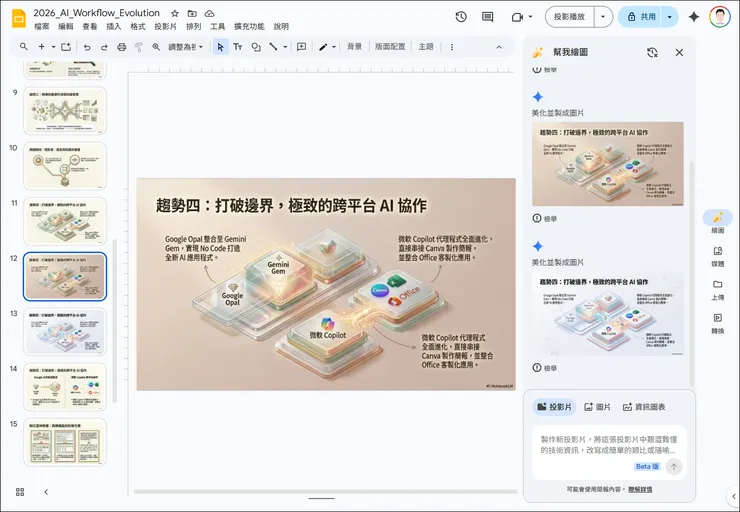Click the search menus magnifier icon

pyautogui.click(x=24, y=47)
